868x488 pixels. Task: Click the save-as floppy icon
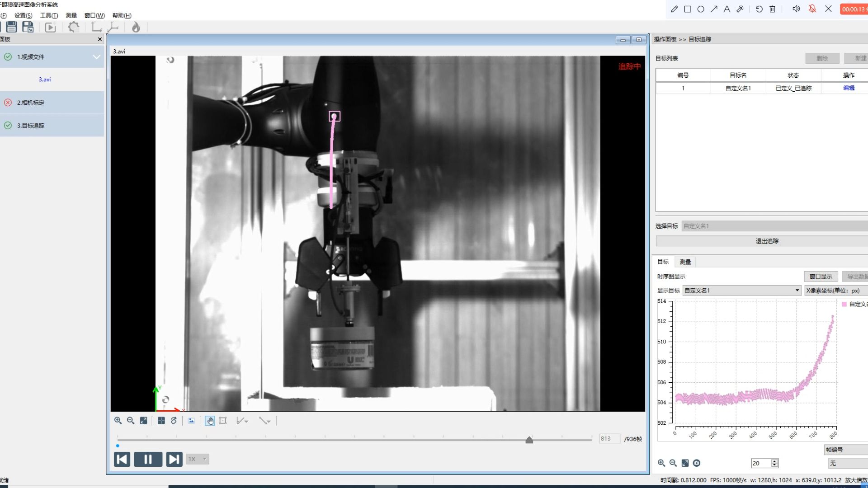pos(28,27)
